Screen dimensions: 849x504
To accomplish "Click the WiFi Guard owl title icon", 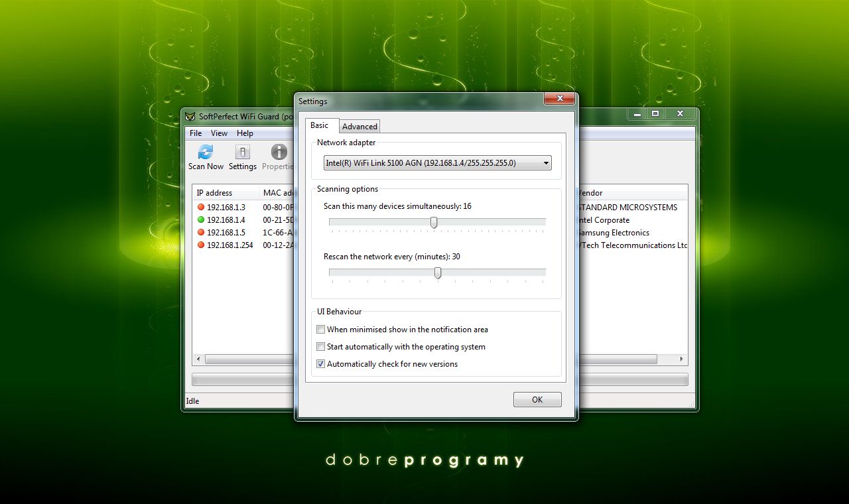I will point(190,116).
